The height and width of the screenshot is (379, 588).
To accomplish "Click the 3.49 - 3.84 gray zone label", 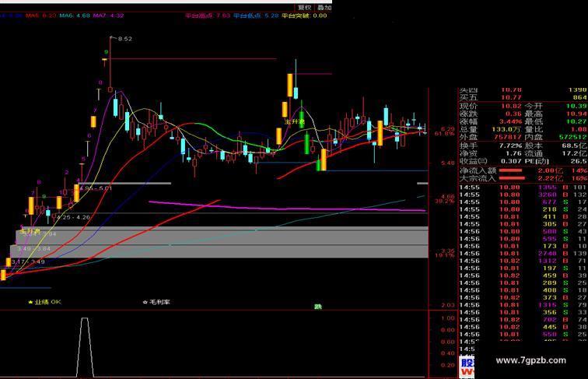I will (x=33, y=249).
